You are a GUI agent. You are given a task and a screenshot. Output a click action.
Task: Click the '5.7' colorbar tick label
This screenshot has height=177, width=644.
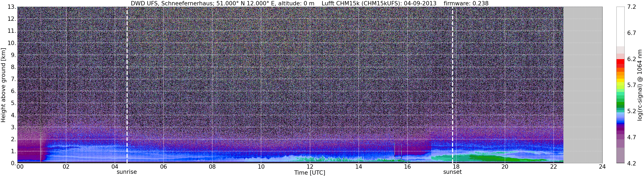tap(632, 85)
